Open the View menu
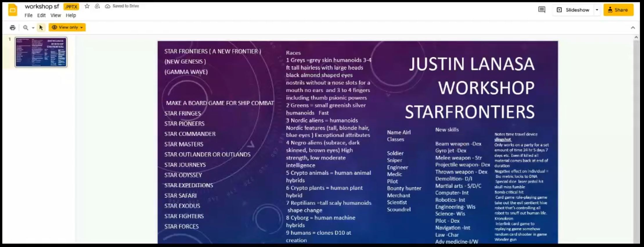Viewport: 644px width, 247px height. click(x=55, y=15)
